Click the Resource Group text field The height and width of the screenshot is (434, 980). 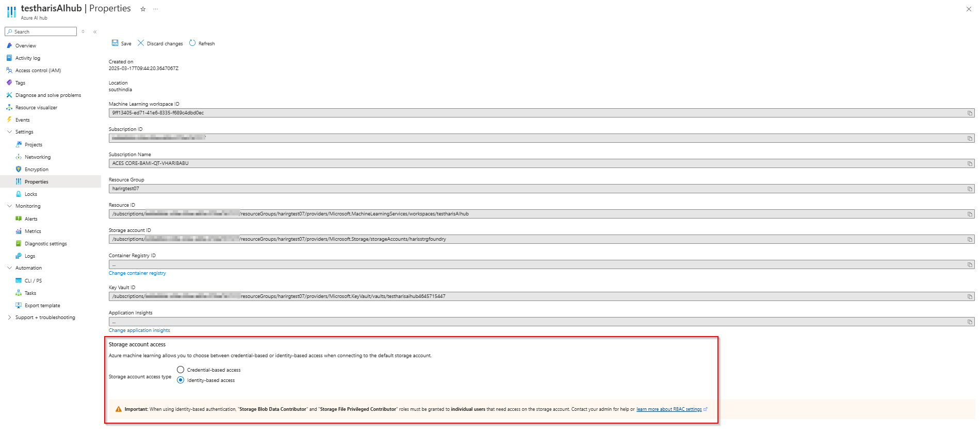click(x=542, y=189)
